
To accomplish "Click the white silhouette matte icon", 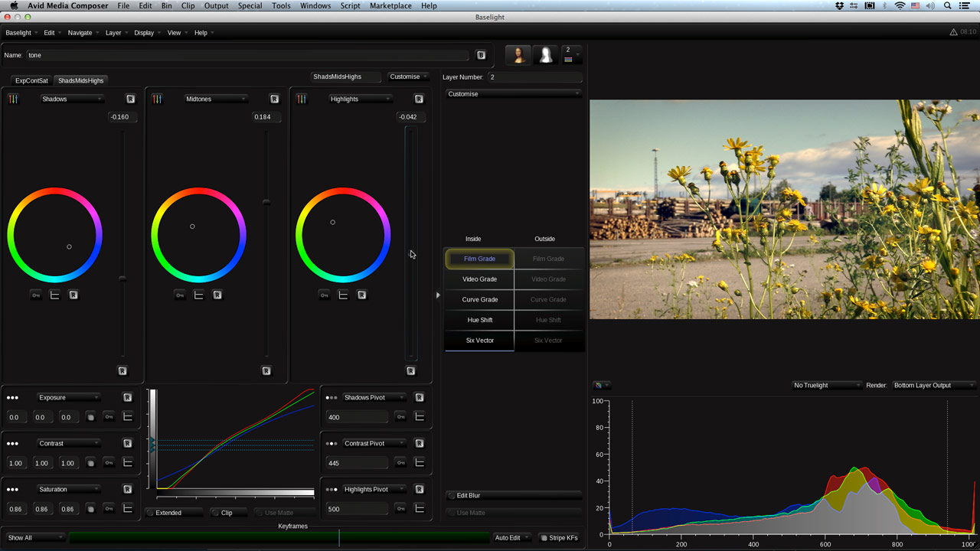I will [546, 55].
